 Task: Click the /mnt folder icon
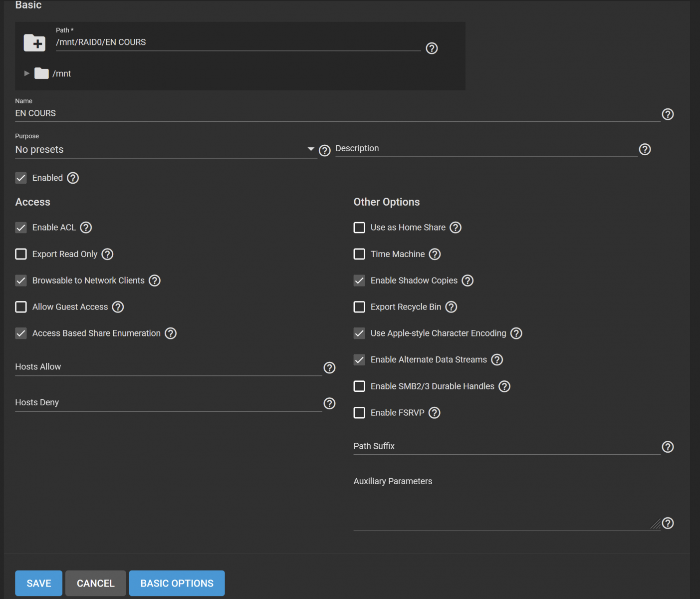point(41,73)
